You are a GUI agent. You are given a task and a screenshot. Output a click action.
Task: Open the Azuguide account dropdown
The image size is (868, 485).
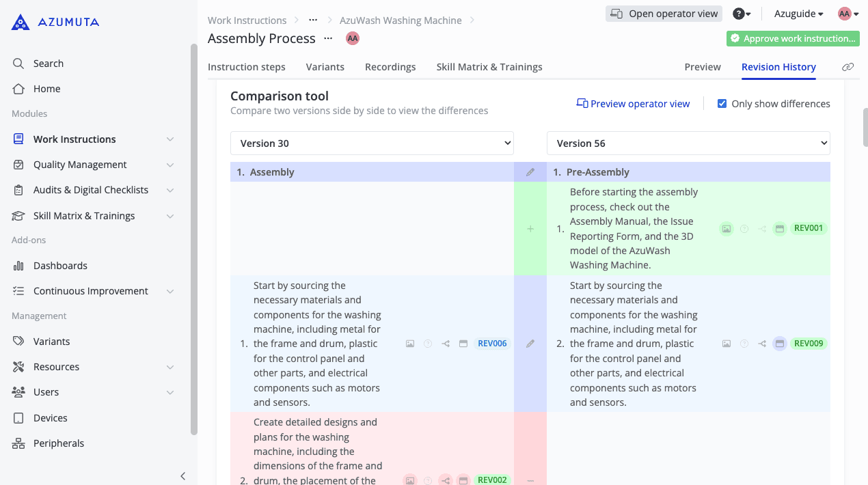click(798, 14)
